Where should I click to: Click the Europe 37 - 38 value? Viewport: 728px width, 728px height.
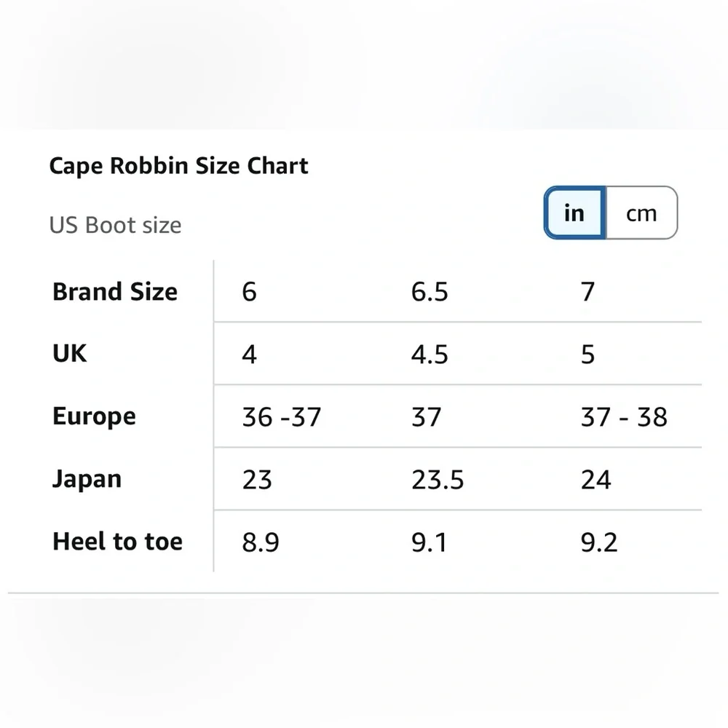(x=624, y=417)
